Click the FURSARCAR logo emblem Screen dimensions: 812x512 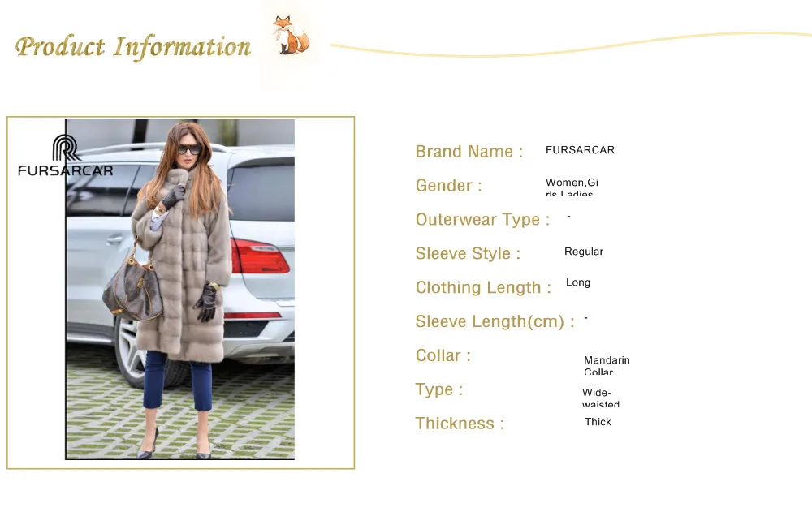(67, 148)
